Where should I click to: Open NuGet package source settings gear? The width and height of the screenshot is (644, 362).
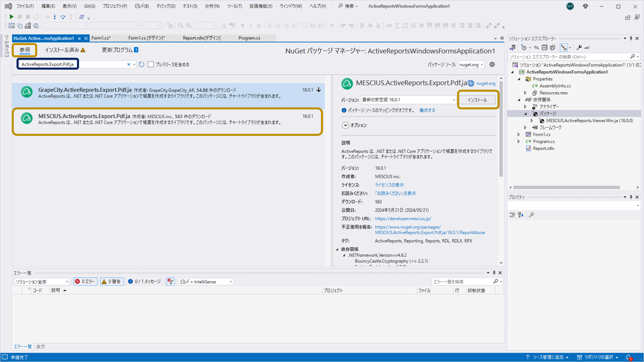pyautogui.click(x=492, y=64)
